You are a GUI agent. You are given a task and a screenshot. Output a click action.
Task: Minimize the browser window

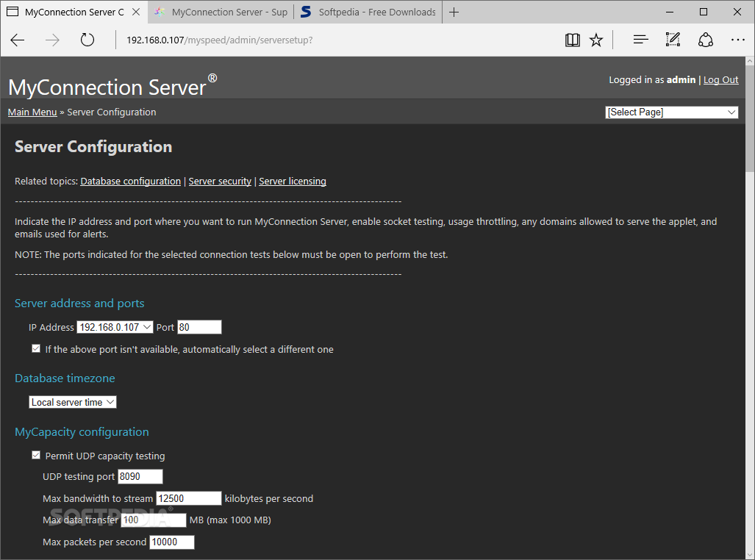(x=670, y=12)
